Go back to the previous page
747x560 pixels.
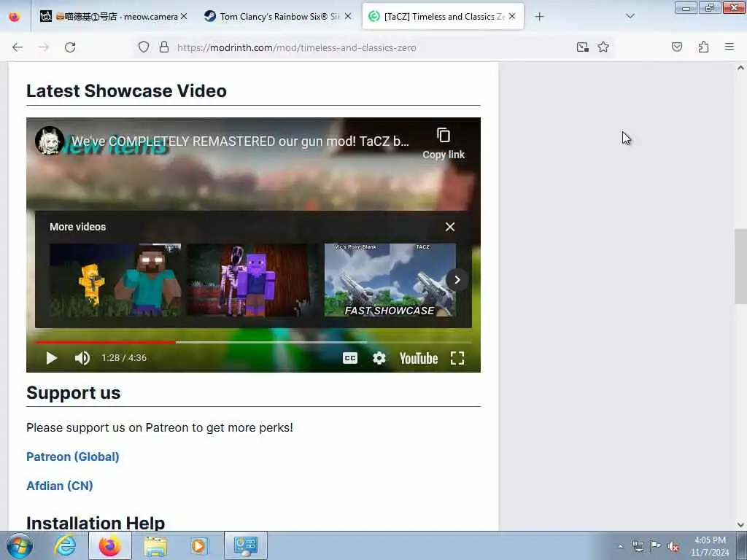(18, 47)
